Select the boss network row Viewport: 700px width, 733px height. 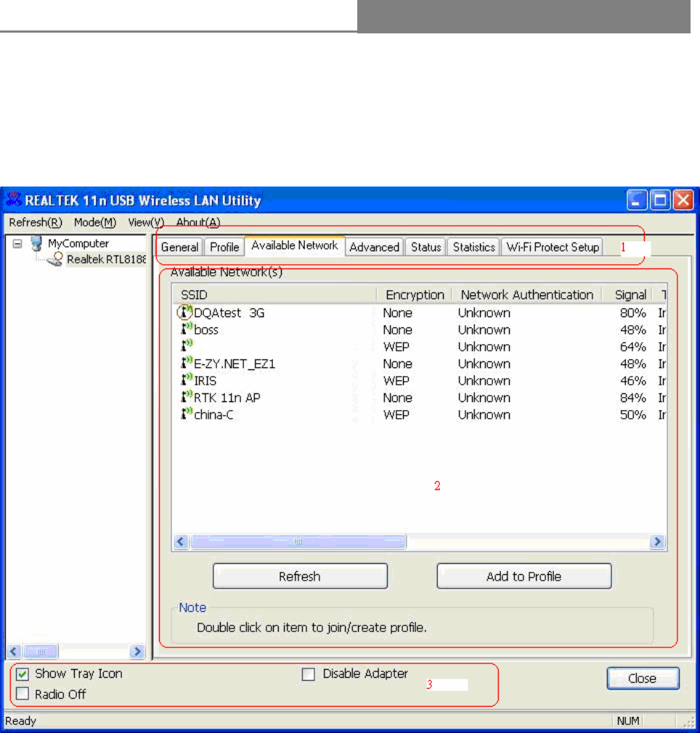click(x=420, y=329)
